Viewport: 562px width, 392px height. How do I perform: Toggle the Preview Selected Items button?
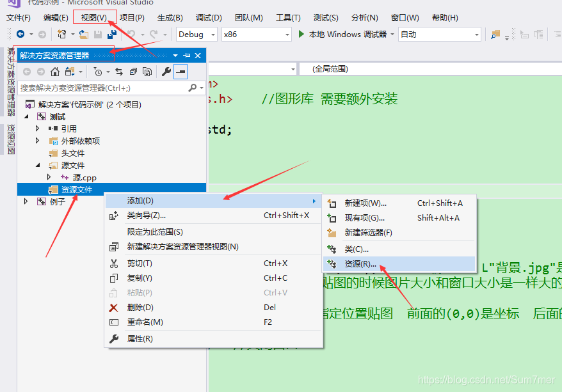point(181,72)
